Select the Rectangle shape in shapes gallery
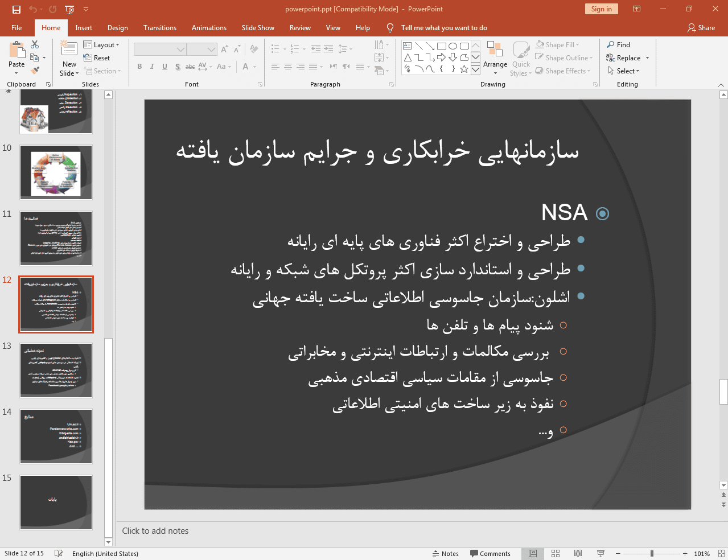 (442, 46)
